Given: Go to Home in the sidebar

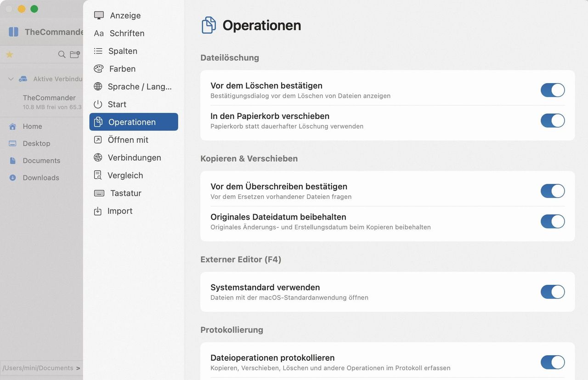Looking at the screenshot, I should click(x=42, y=126).
